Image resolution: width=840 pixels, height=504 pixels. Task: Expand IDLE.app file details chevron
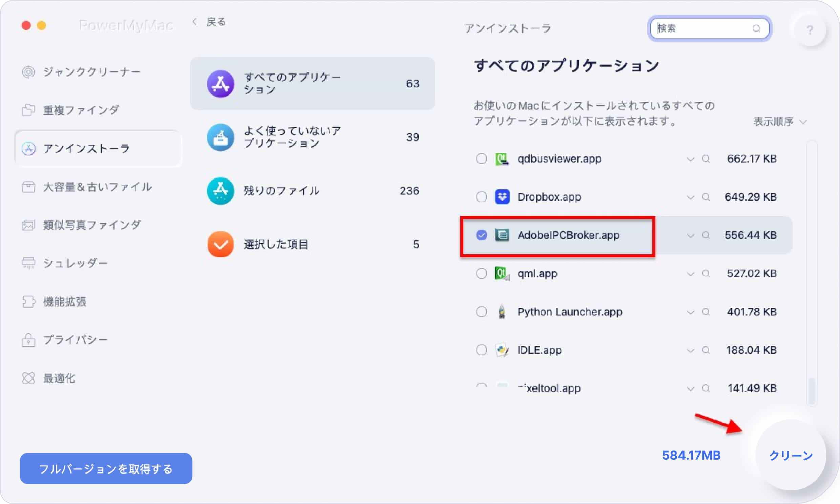pos(690,350)
